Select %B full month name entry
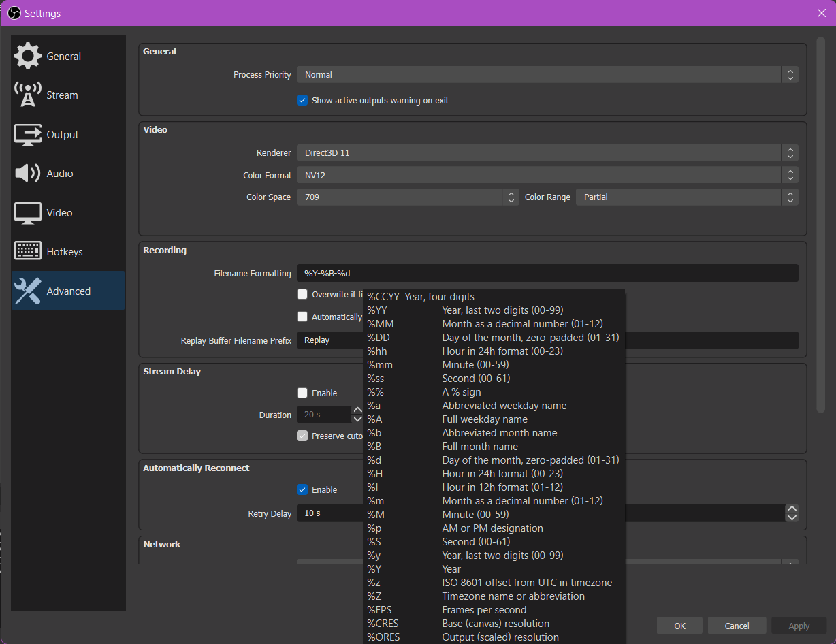Viewport: 836px width, 644px height. (x=494, y=447)
